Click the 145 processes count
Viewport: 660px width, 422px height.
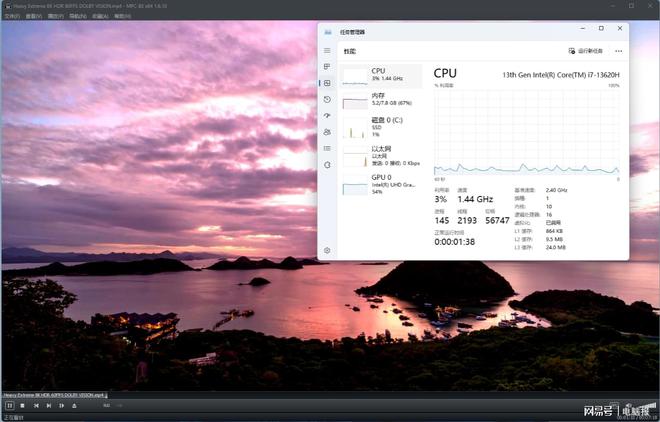[442, 220]
